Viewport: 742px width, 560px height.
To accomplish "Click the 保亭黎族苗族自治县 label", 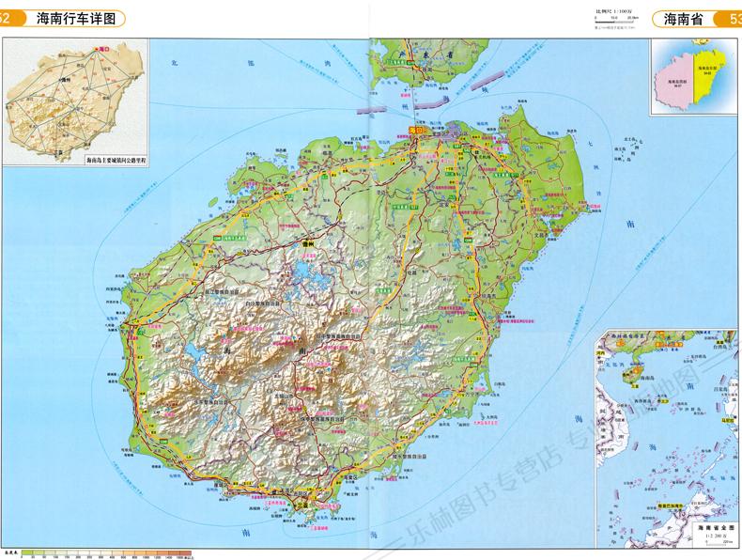I will pyautogui.click(x=323, y=419).
